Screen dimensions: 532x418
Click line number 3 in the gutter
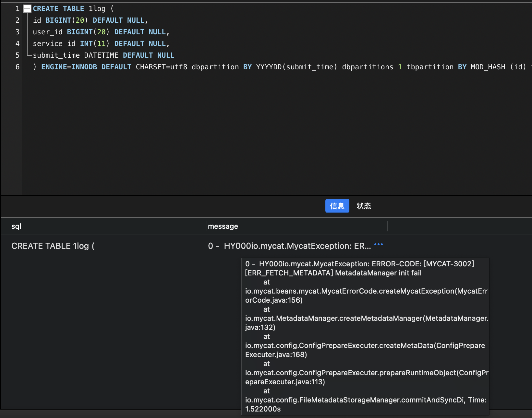18,32
